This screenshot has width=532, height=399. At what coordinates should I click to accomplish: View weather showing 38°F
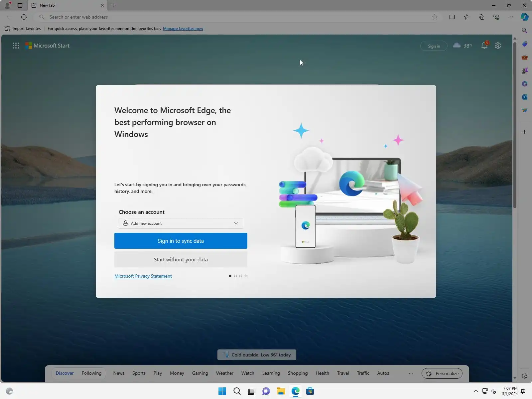(463, 46)
